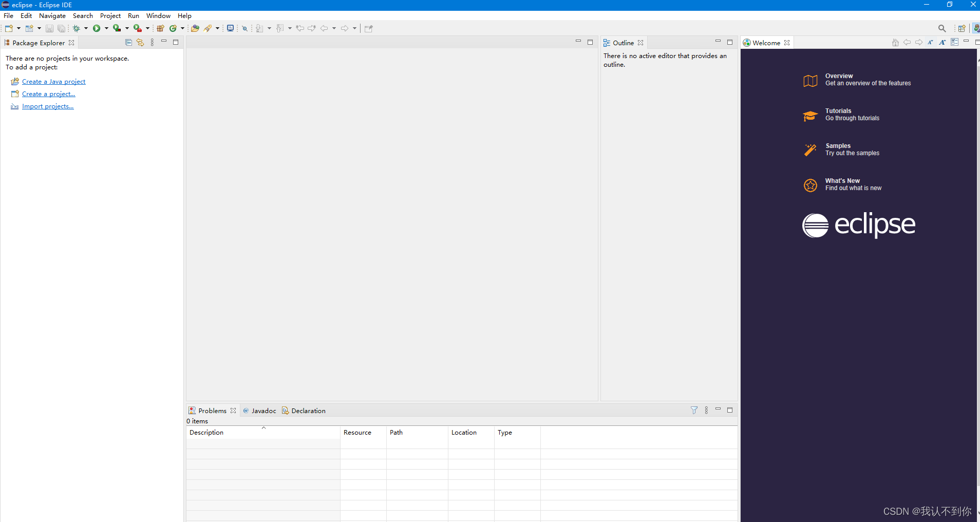
Task: Toggle the Pin Editor button
Action: point(368,28)
